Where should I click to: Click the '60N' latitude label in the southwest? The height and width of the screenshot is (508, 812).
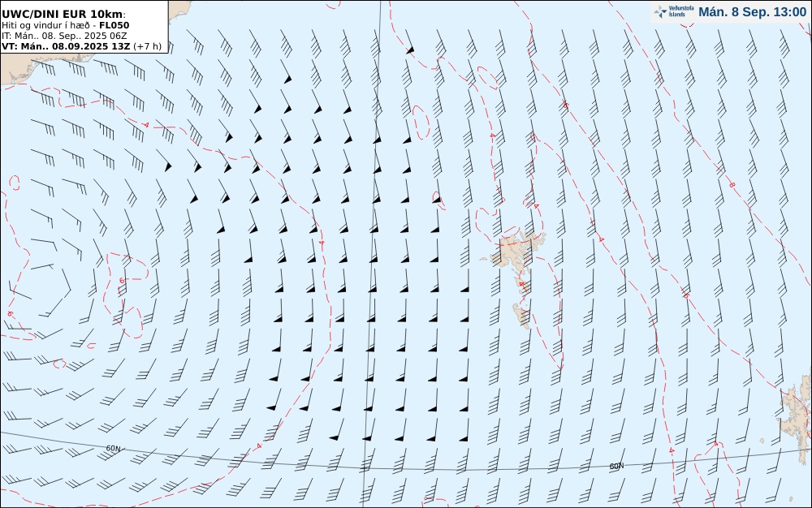pos(113,448)
